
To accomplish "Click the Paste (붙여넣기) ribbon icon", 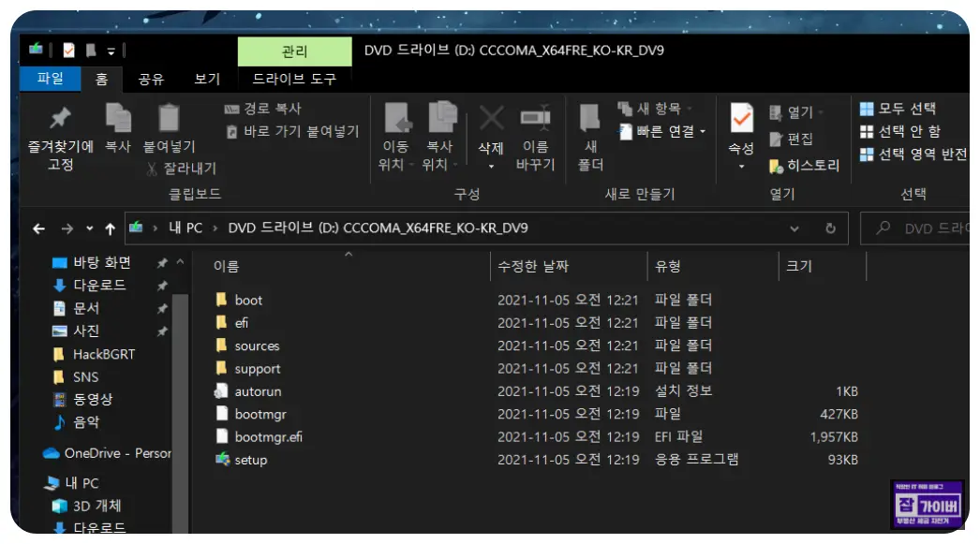I will 169,118.
